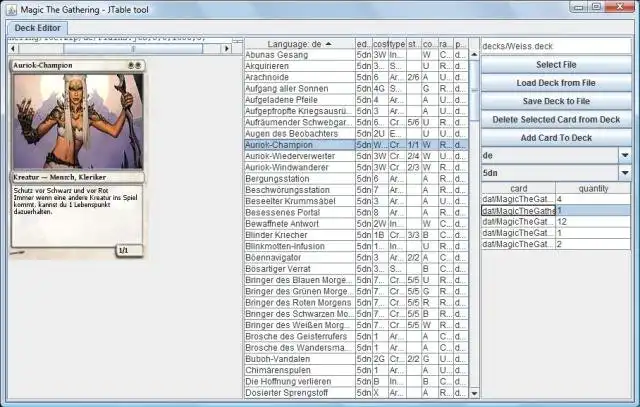The image size is (640, 407).
Task: Click the 'quantity' header in deck table
Action: [x=593, y=189]
